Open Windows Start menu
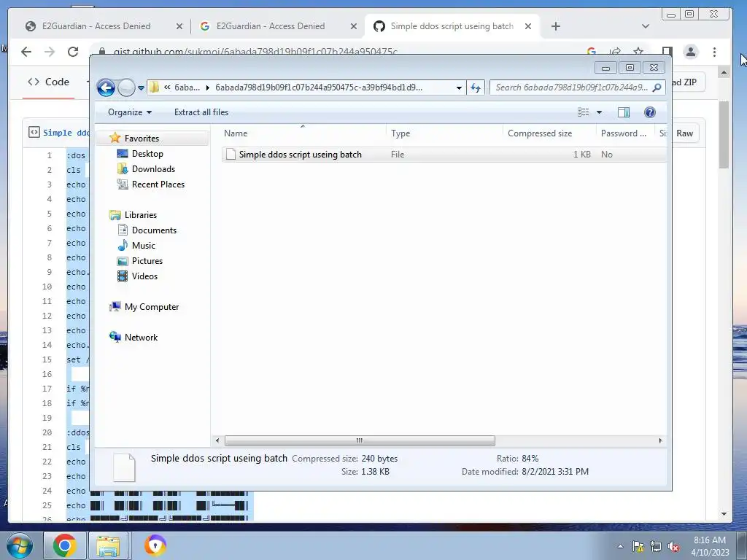Screen dimensions: 747x560 point(19,545)
